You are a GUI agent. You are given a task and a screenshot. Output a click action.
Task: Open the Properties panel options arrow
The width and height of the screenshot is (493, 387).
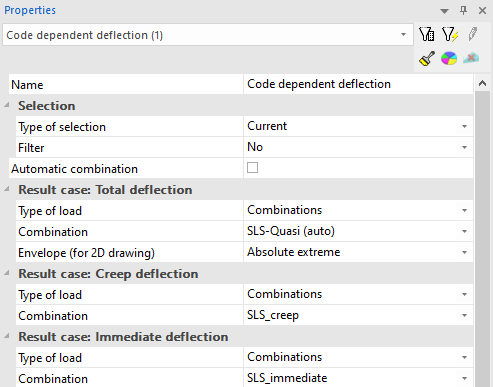tap(444, 11)
